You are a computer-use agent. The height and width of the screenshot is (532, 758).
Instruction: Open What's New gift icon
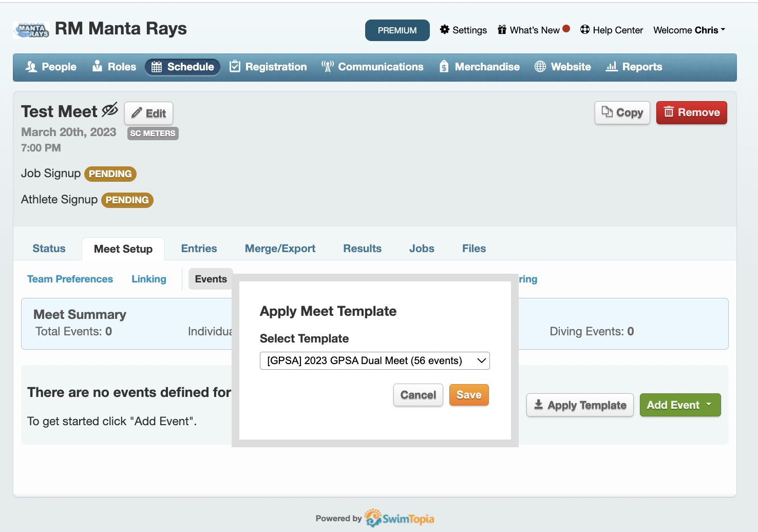[x=502, y=30]
